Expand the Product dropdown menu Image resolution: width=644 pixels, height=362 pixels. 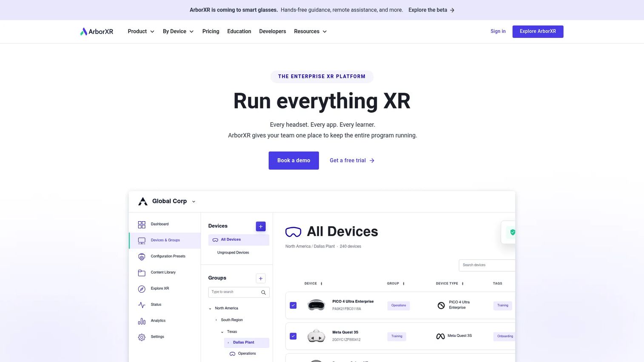tap(141, 31)
